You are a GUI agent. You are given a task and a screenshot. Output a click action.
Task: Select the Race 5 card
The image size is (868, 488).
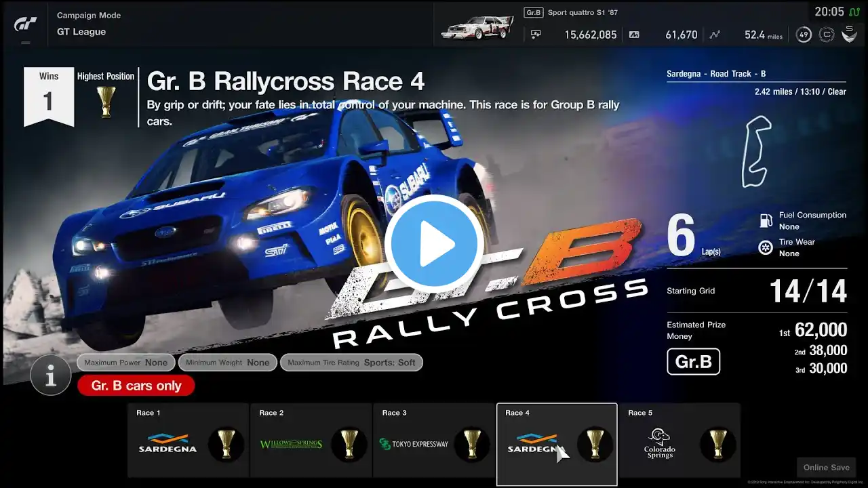pyautogui.click(x=680, y=440)
